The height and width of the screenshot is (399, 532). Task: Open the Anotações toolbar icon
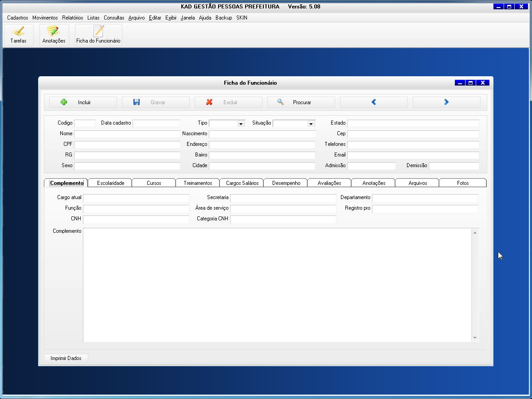point(54,35)
